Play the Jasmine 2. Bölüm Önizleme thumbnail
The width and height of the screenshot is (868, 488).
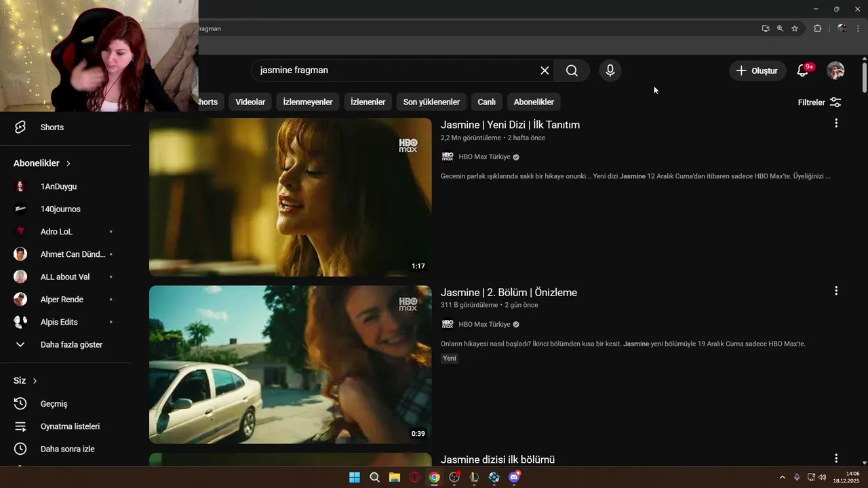pyautogui.click(x=290, y=365)
